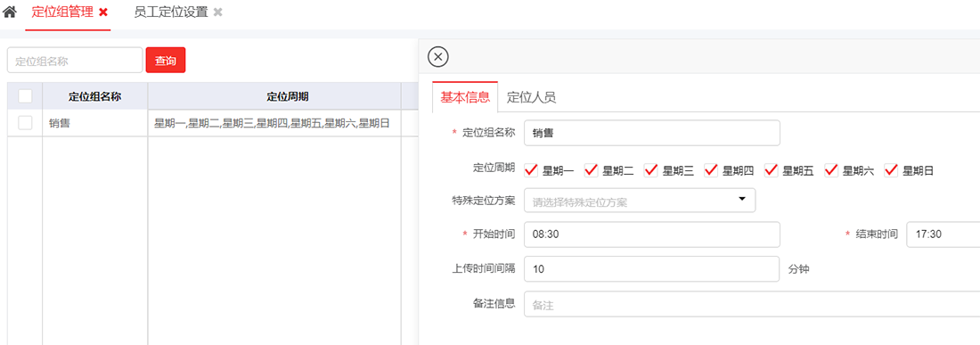Toggle the 星期日 checkbox
980x345 pixels.
[891, 170]
